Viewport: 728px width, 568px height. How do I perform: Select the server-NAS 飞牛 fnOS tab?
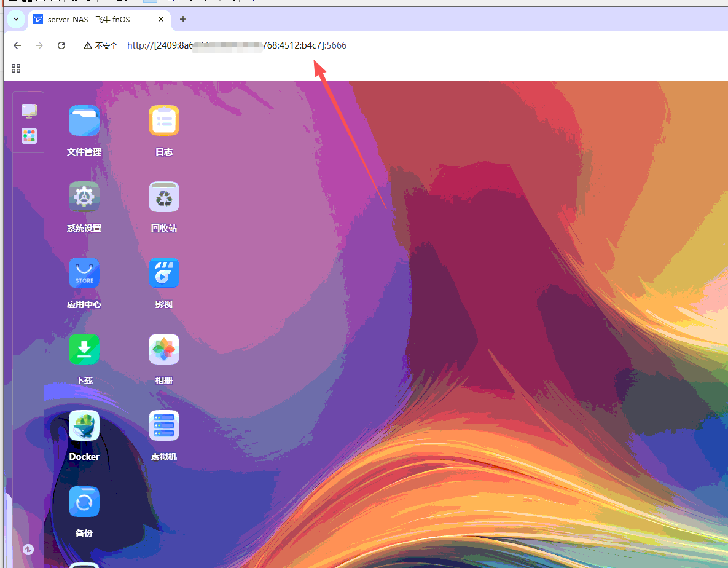100,20
